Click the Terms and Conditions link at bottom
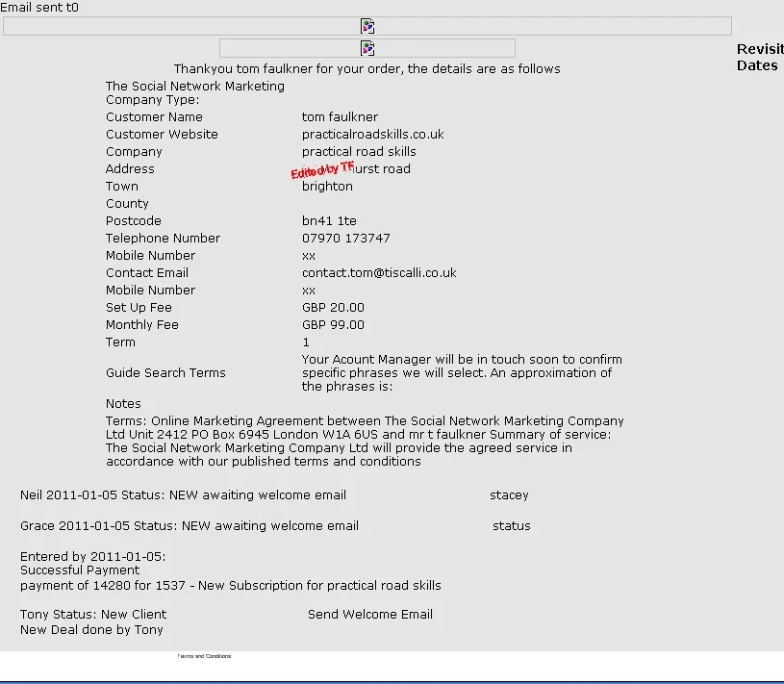Image resolution: width=784 pixels, height=684 pixels. 204,656
